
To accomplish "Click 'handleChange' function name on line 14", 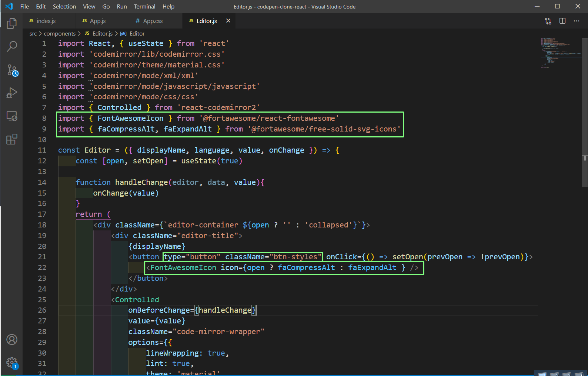I will click(141, 182).
